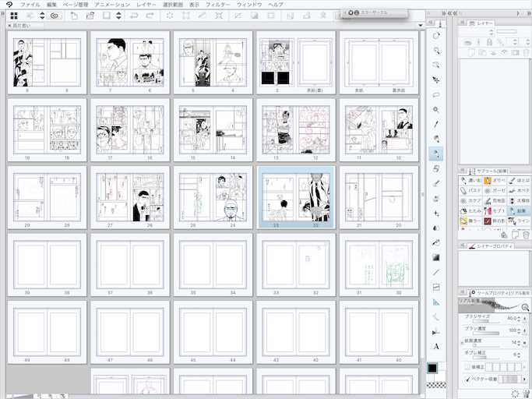
Task: Click the Save icon in command bar
Action: [107, 16]
